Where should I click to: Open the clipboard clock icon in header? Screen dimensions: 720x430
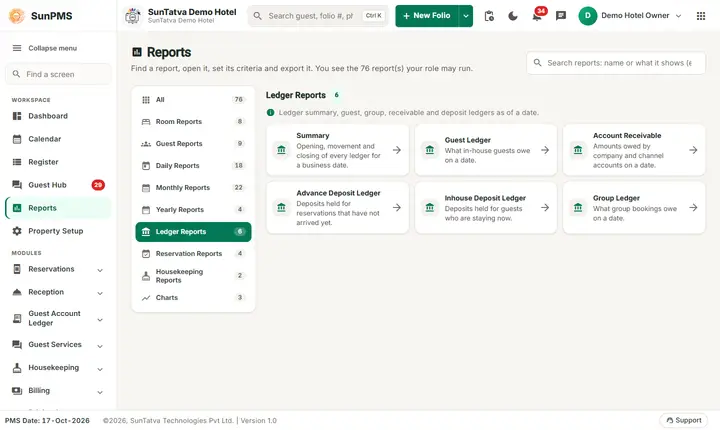point(489,16)
